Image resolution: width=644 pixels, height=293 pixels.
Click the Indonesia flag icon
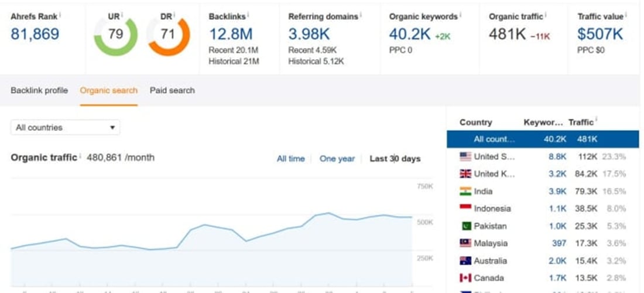(x=465, y=209)
